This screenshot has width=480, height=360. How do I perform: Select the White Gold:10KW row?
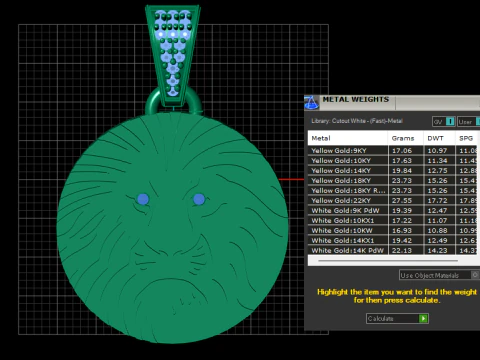[x=392, y=230]
